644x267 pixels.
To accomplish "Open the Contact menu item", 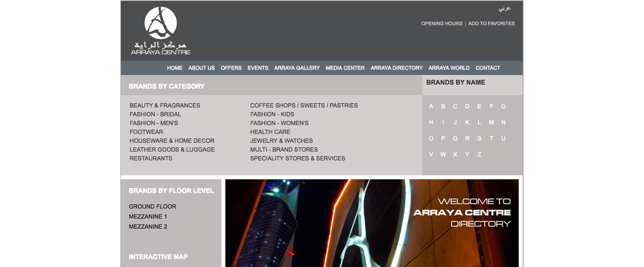I will coord(488,68).
